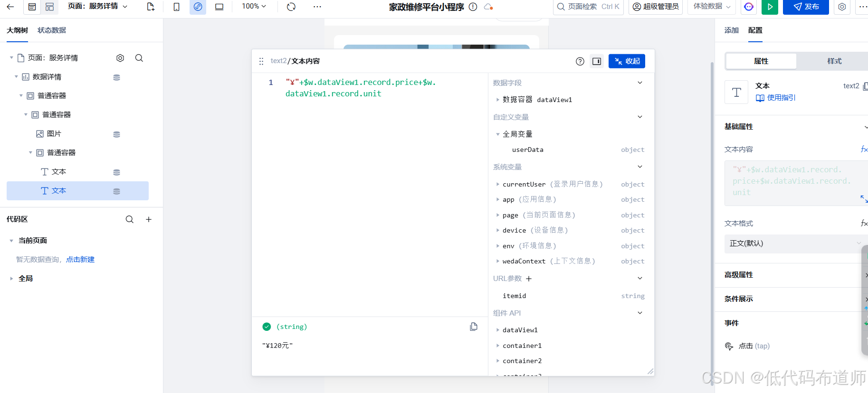Open the 100% zoom dropdown

(254, 6)
